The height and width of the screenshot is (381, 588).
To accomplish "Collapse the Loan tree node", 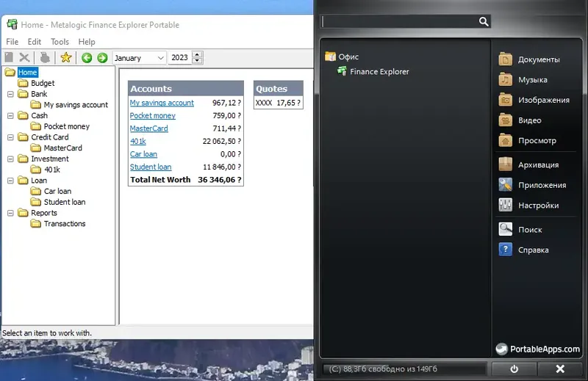I will tap(10, 181).
